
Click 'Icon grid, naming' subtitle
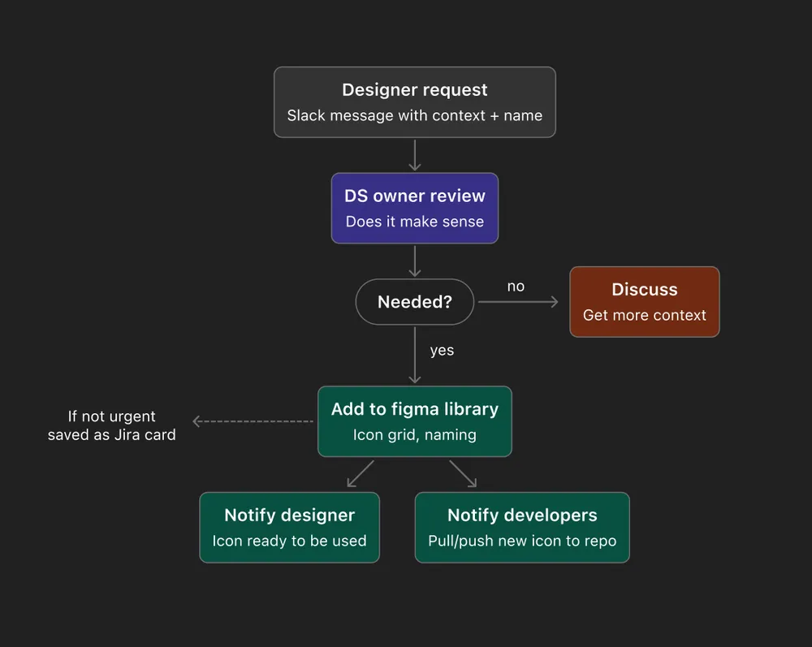point(415,435)
